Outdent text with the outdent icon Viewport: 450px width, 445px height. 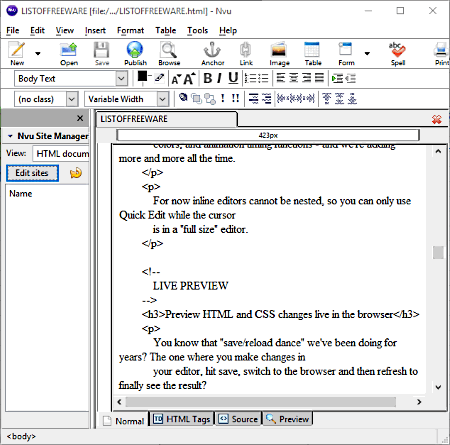click(350, 79)
